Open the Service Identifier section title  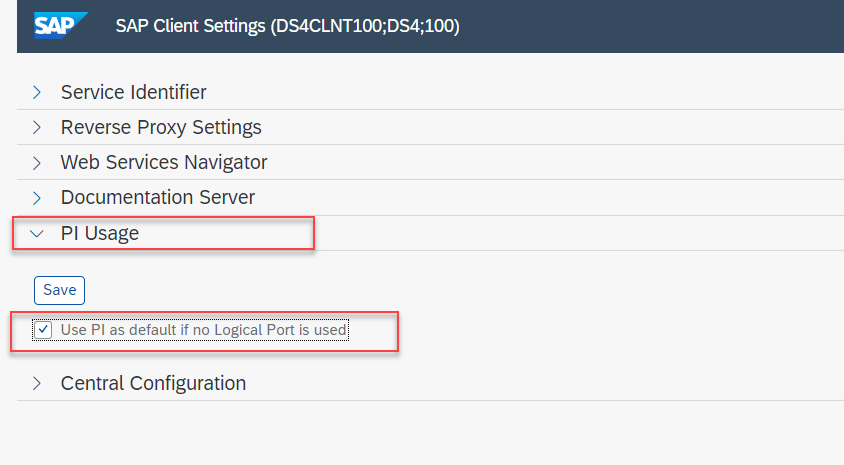click(x=133, y=93)
